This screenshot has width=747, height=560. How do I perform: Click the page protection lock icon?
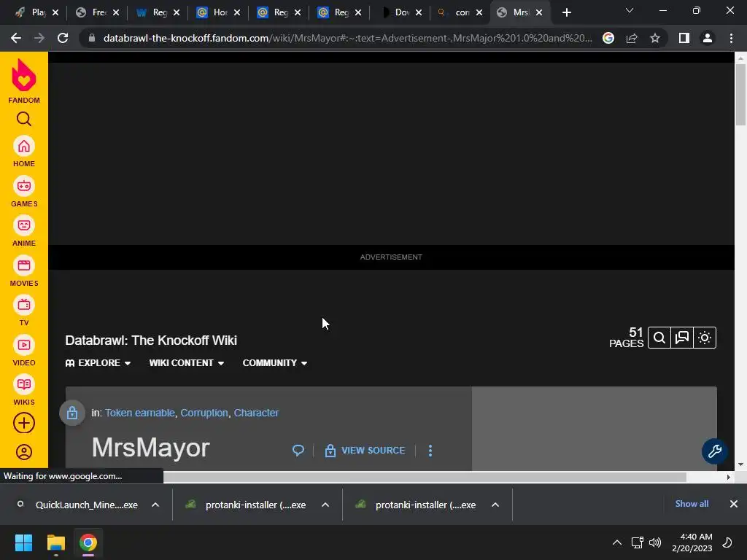click(72, 413)
